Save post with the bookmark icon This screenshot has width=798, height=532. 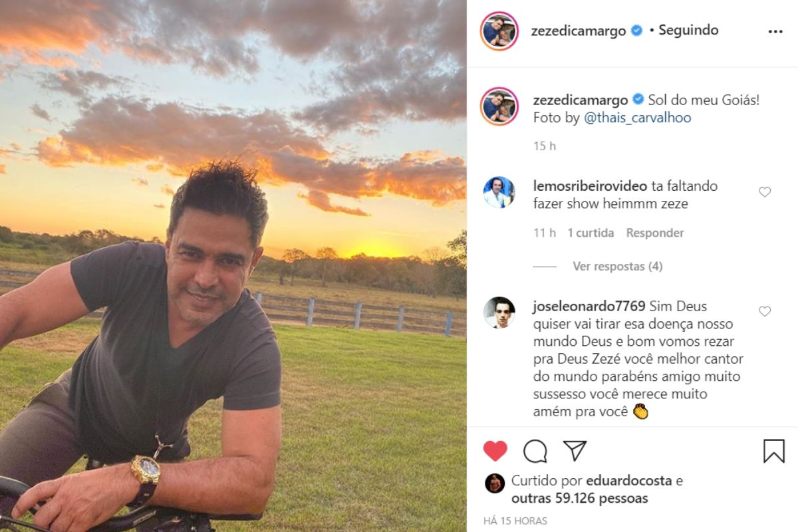click(774, 451)
